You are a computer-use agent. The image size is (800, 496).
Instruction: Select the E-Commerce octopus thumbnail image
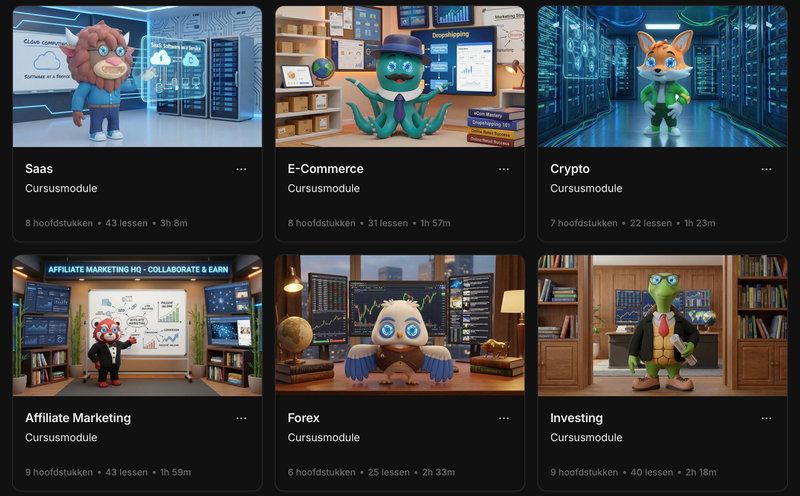400,77
